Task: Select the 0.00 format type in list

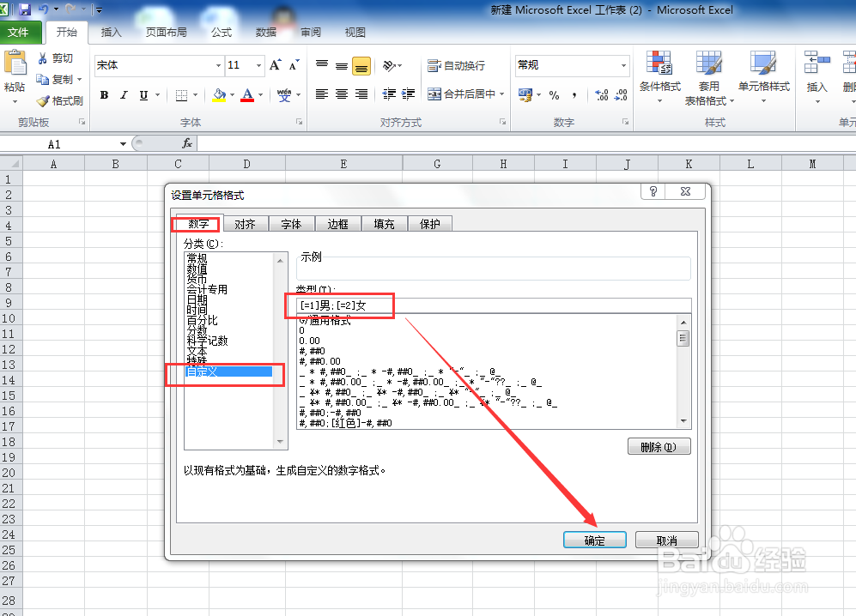Action: 310,341
